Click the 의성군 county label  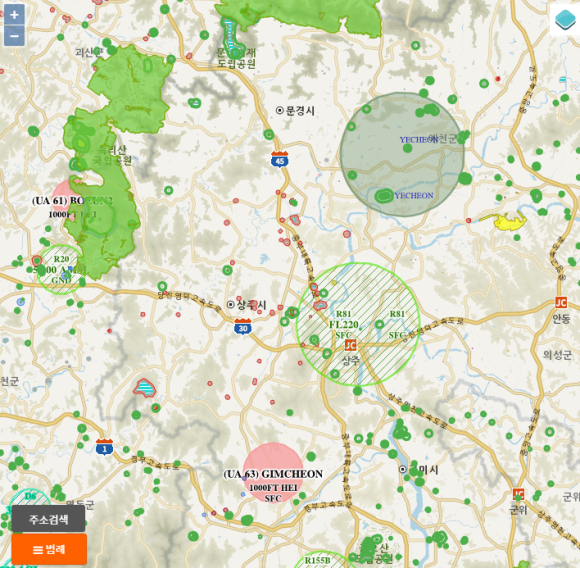click(x=557, y=355)
